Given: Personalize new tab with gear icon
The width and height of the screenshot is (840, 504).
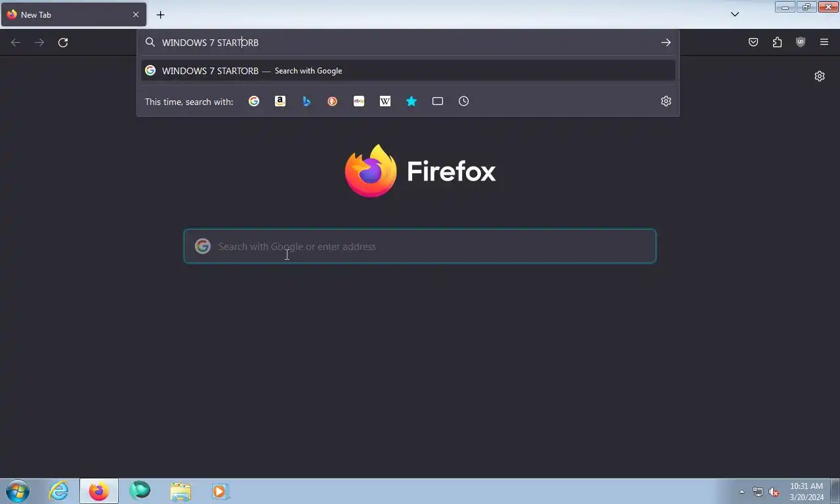Looking at the screenshot, I should [820, 76].
